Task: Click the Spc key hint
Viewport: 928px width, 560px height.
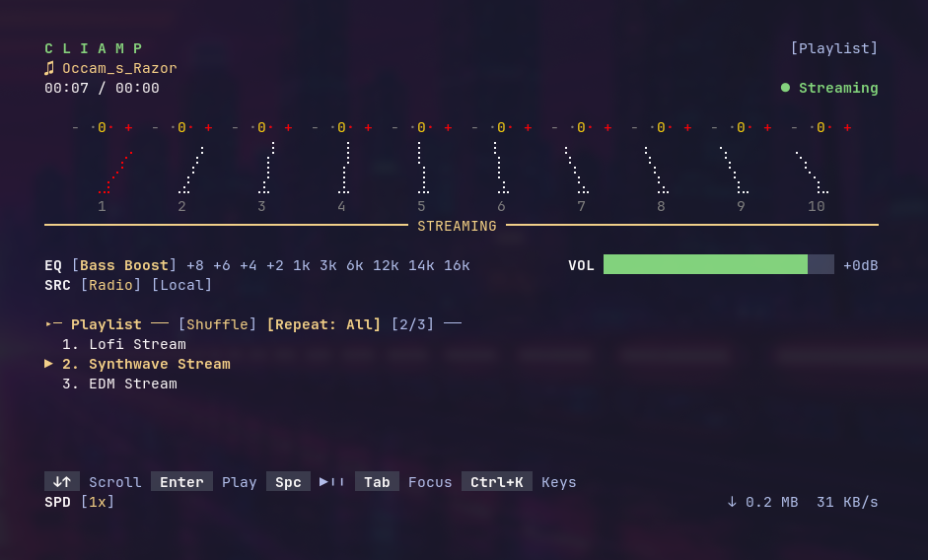Action: click(x=288, y=482)
